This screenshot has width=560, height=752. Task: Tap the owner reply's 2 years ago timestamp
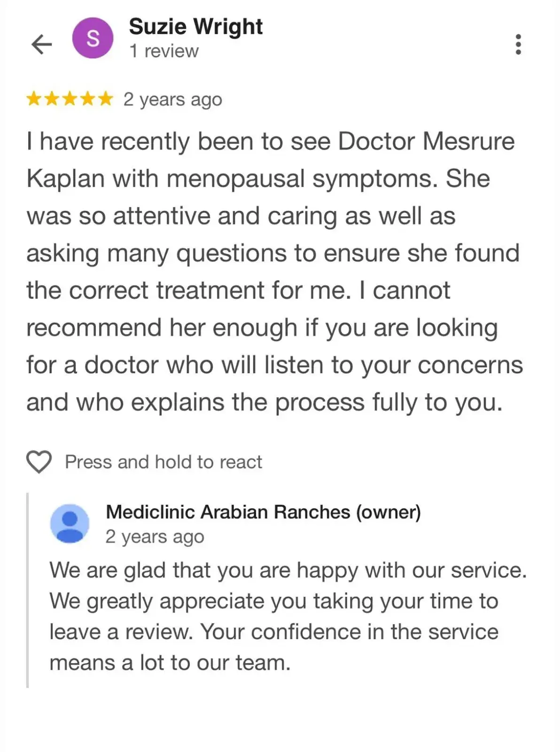pos(155,537)
